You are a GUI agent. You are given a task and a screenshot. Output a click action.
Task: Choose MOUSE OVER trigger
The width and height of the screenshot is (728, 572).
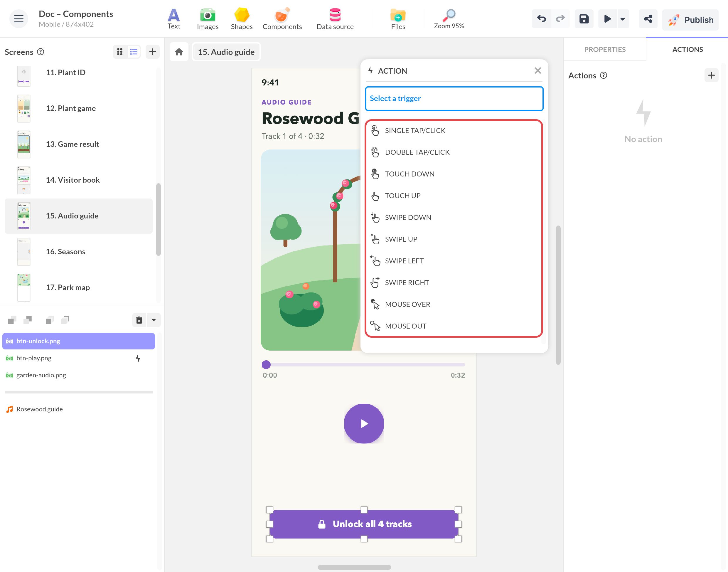click(x=454, y=304)
